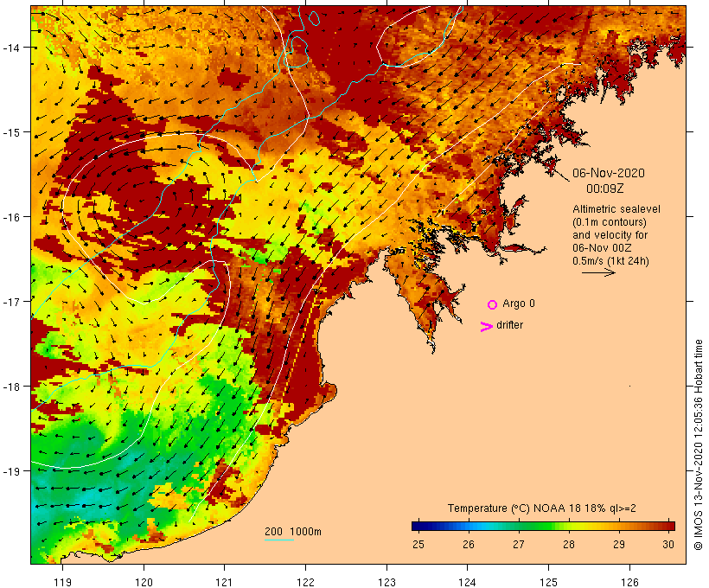Click latitude axis label -19

coord(11,471)
